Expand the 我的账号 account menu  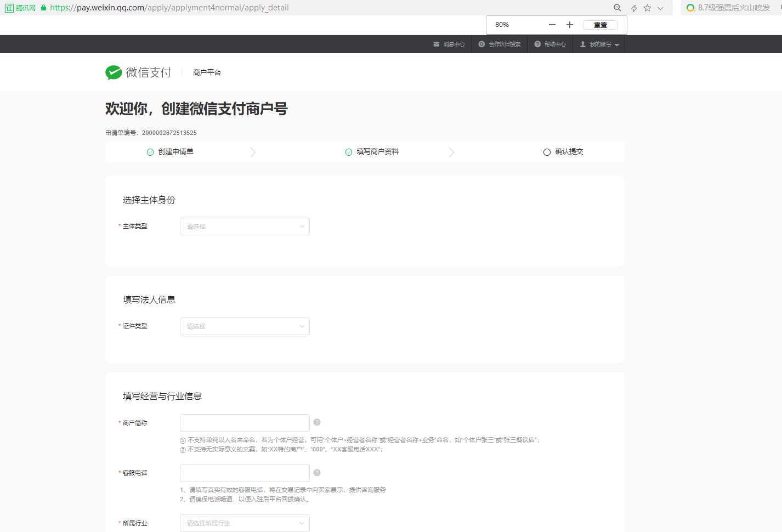[x=599, y=44]
